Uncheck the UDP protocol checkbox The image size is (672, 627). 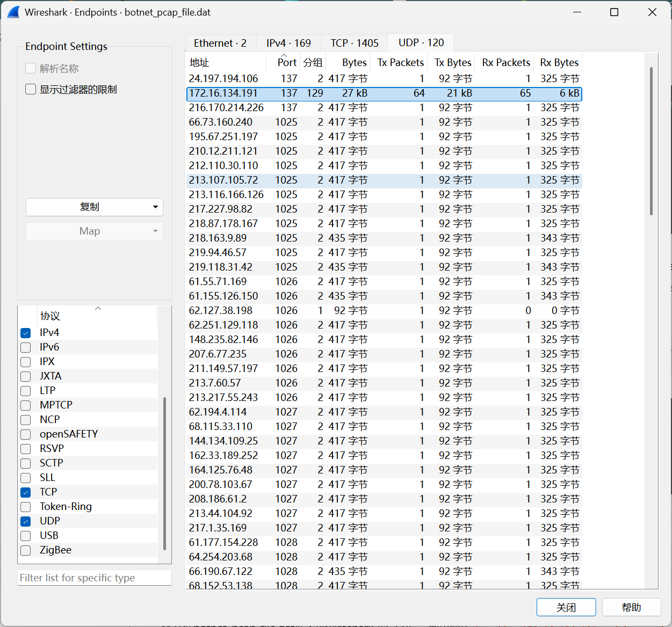pos(26,521)
